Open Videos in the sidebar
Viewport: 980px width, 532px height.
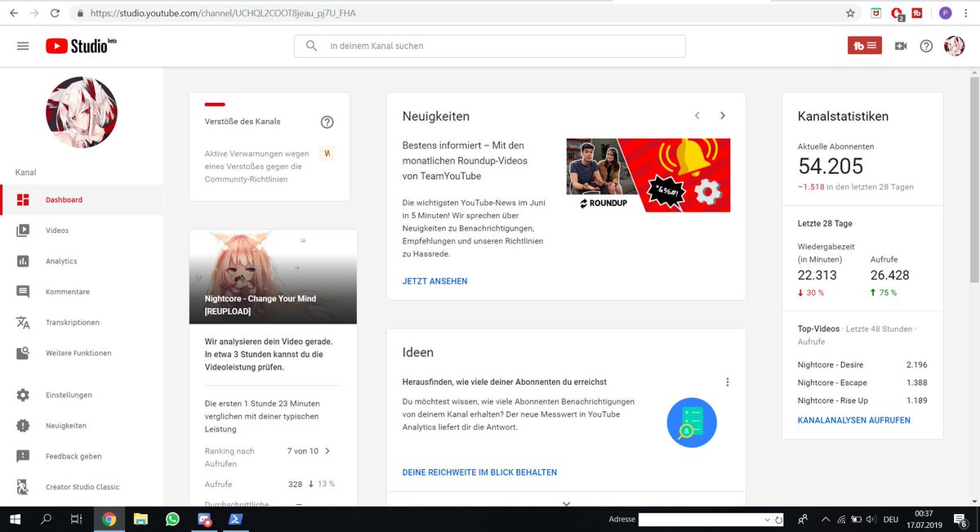click(82, 230)
